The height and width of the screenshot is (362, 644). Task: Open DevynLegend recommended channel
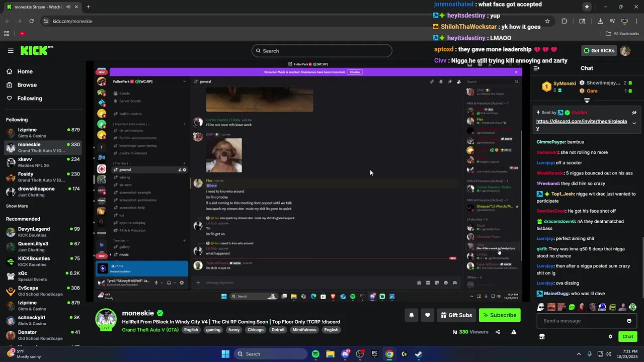point(43,232)
